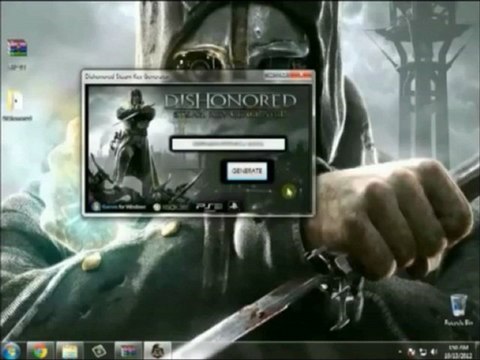Click the PS3 logo in generator
The width and height of the screenshot is (480, 360).
point(209,207)
